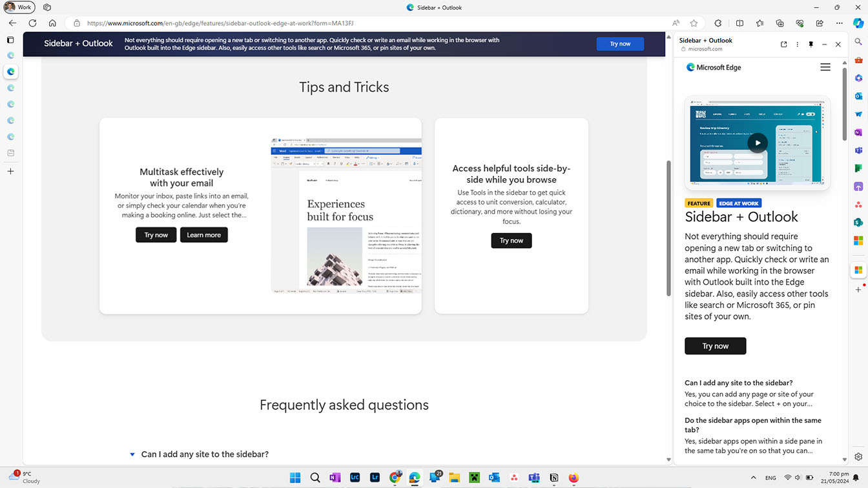The image size is (868, 488).
Task: Activate the Read aloud icon in the address bar
Action: coord(676,23)
